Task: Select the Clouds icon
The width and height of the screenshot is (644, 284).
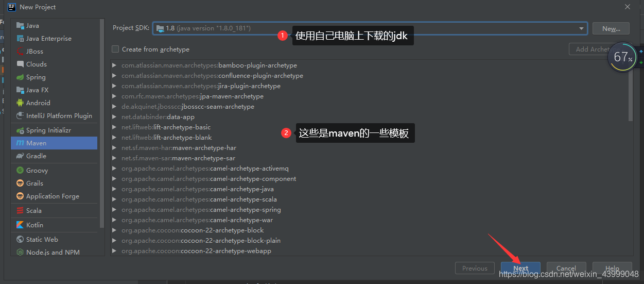Action: (x=20, y=64)
